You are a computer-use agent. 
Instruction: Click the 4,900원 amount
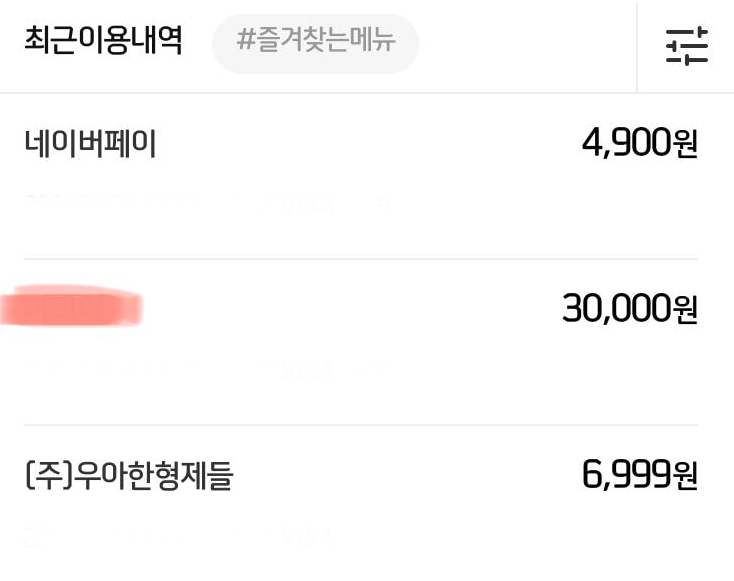[640, 143]
